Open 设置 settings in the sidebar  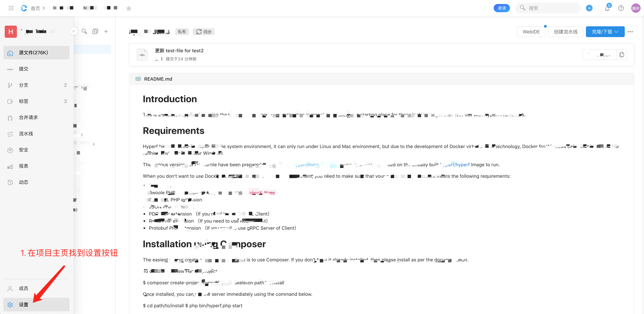click(x=24, y=305)
